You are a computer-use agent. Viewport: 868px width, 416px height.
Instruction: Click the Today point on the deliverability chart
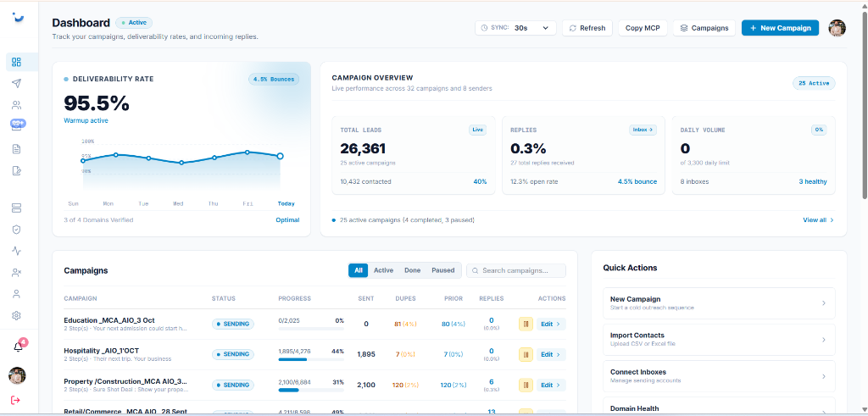[280, 156]
